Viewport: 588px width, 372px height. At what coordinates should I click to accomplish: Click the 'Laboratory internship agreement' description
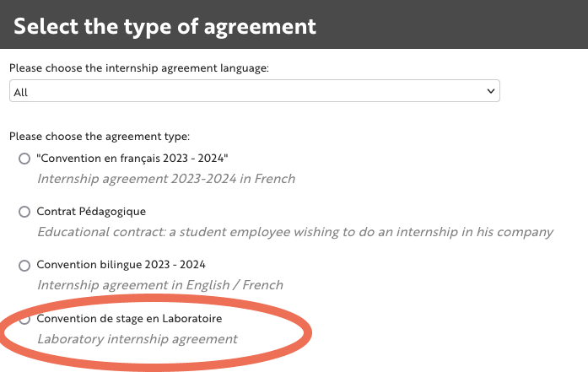[138, 339]
